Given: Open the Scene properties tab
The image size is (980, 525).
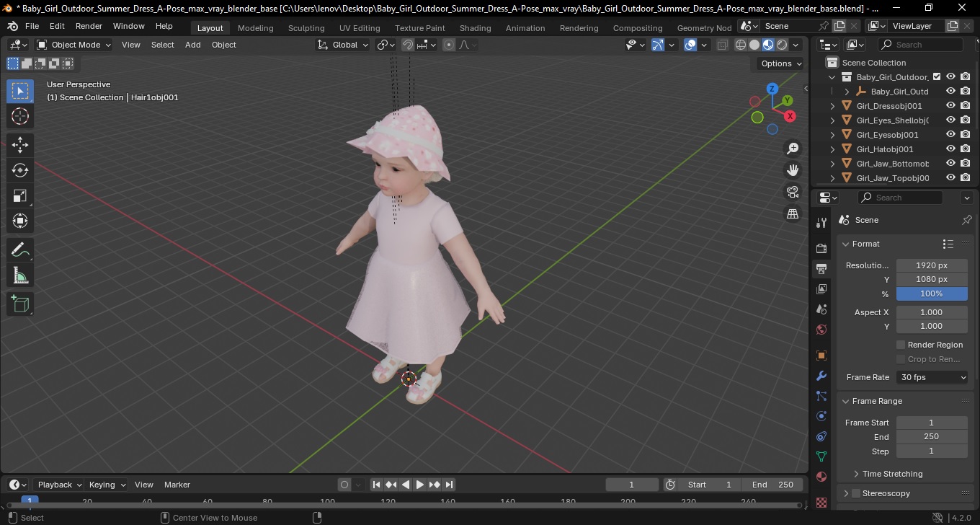Looking at the screenshot, I should 821,309.
